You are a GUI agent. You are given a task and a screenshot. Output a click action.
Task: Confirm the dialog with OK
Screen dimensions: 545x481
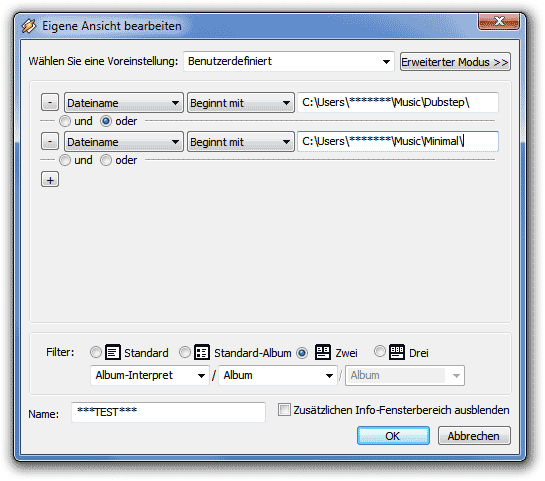(393, 435)
